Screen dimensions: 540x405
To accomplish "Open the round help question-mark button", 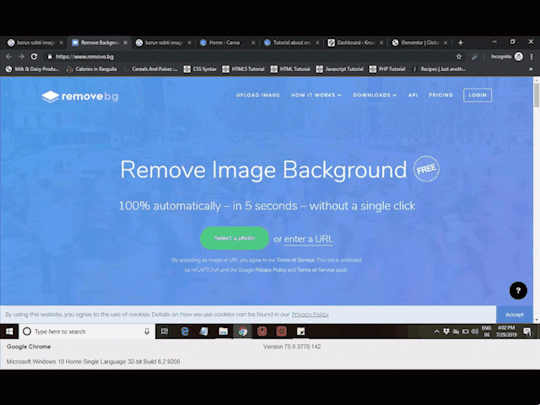I will click(x=518, y=291).
